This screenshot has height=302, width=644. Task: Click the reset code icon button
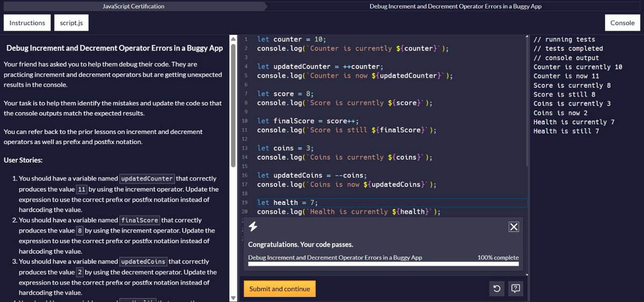[497, 289]
